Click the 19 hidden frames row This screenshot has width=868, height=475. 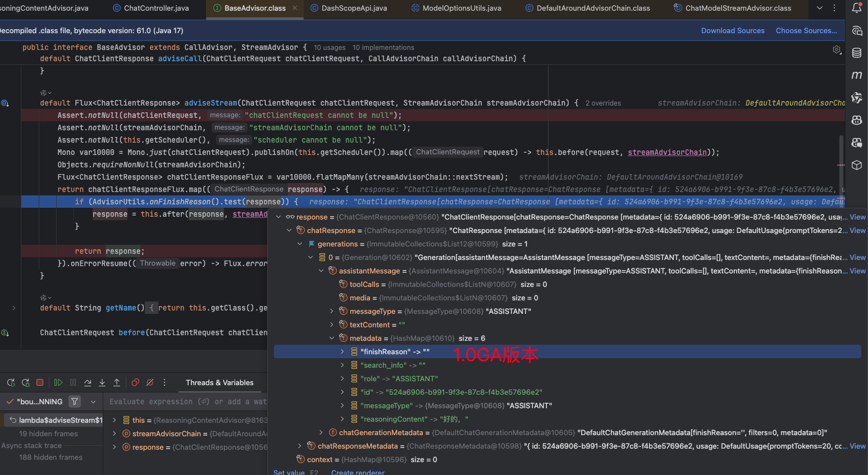(48, 433)
